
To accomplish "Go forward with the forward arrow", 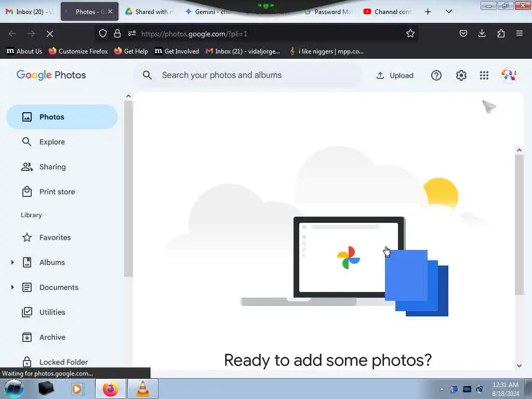I will point(31,34).
